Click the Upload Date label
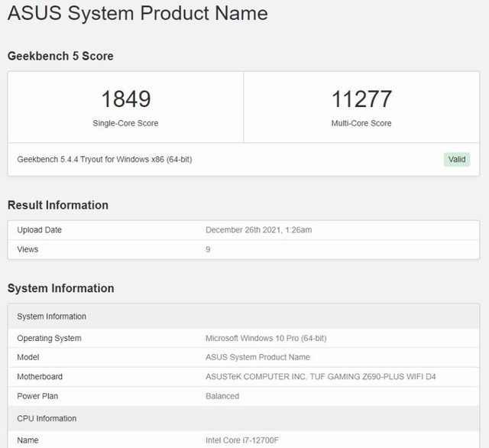Screen dimensions: 489x448 click(x=39, y=230)
